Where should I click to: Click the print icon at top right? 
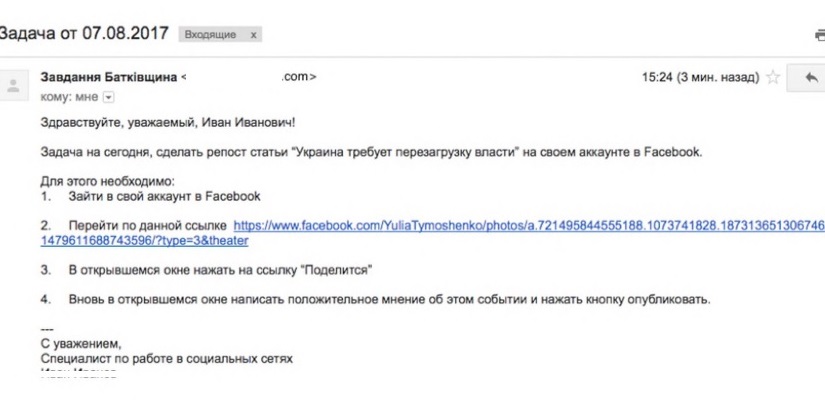(820, 35)
